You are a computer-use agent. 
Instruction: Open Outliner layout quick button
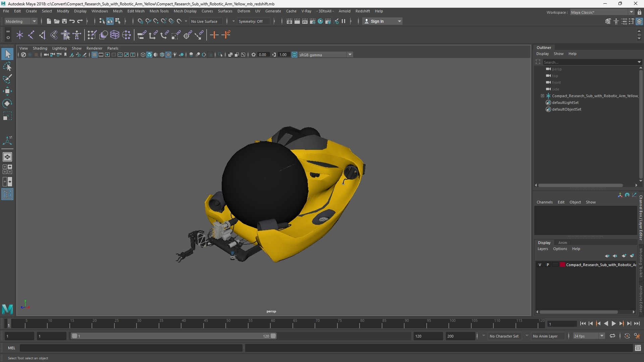(7, 194)
